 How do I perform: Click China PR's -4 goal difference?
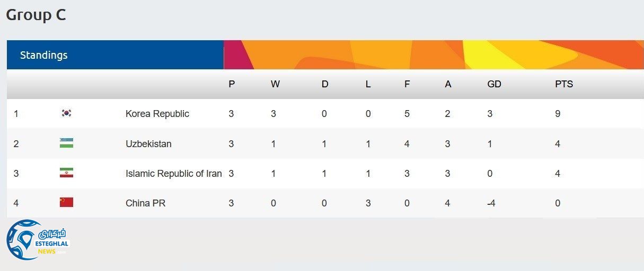pyautogui.click(x=491, y=203)
